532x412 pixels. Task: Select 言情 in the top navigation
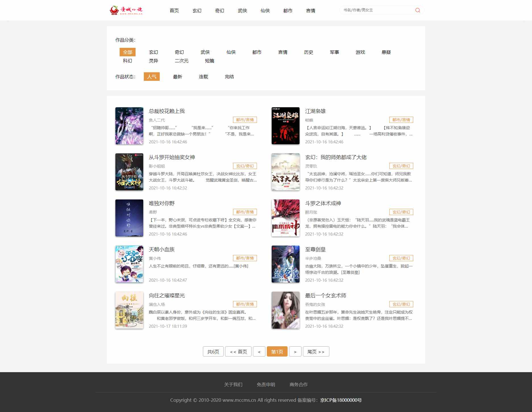pos(311,11)
